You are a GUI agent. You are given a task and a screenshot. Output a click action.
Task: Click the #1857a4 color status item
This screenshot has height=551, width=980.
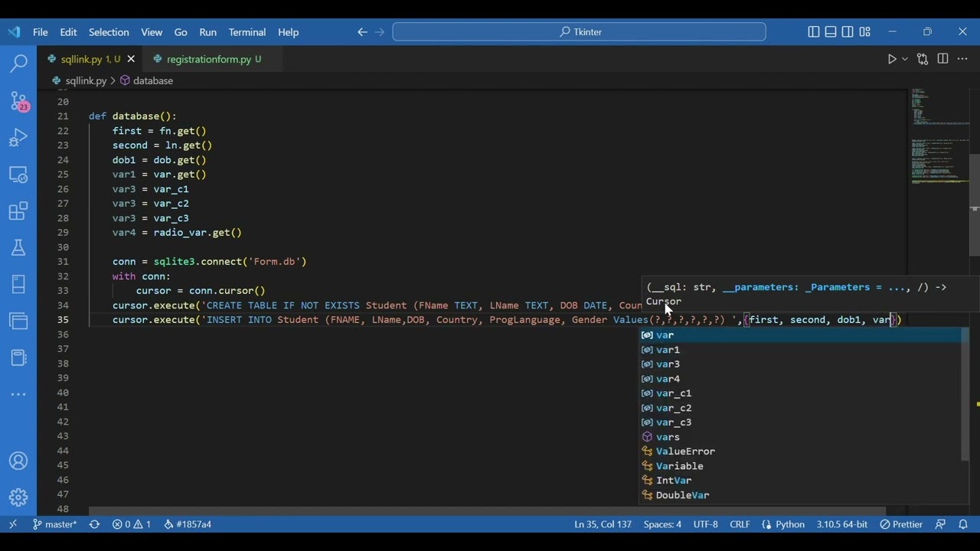coord(188,524)
